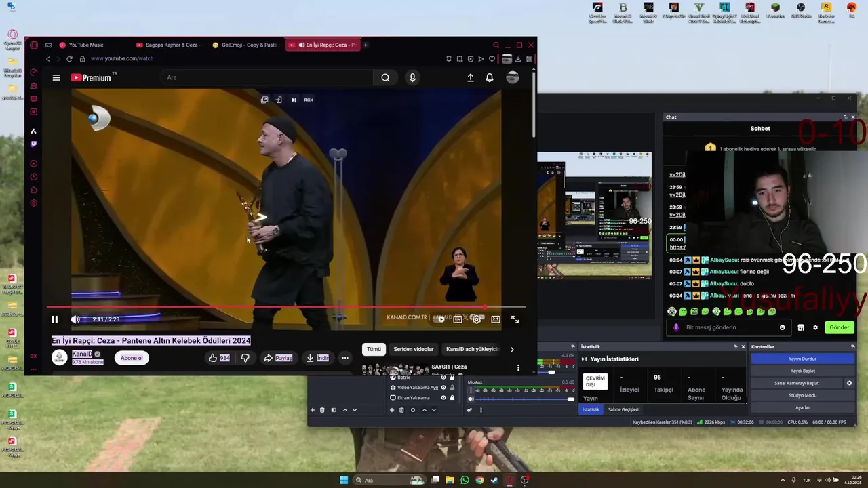Open options for 'SAYGI1 | Ceza' video
Screen dimensions: 868x488
pos(518,368)
